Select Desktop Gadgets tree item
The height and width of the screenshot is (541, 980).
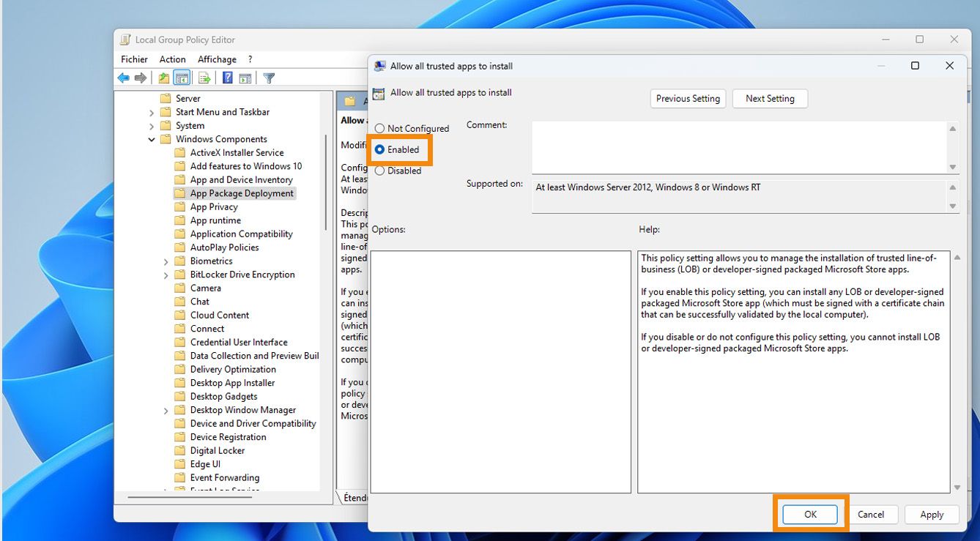pyautogui.click(x=224, y=397)
